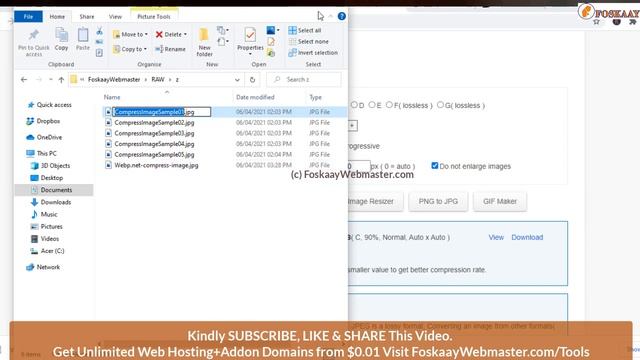The height and width of the screenshot is (360, 640).
Task: Click Select none in ribbon
Action: coord(308,42)
